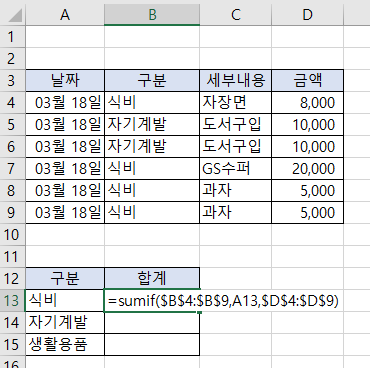This screenshot has width=370, height=368.
Task: Select row 6 header
Action: (x=12, y=147)
